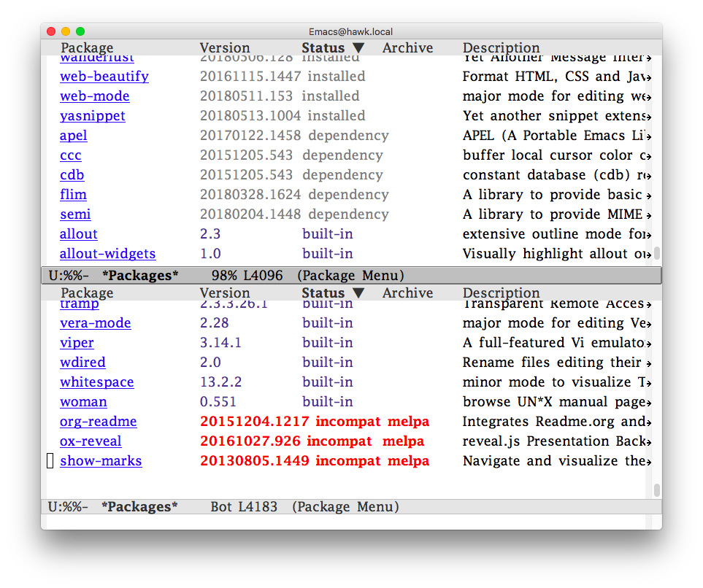Click Version column header in lower pane
703x588 pixels.
pos(225,293)
